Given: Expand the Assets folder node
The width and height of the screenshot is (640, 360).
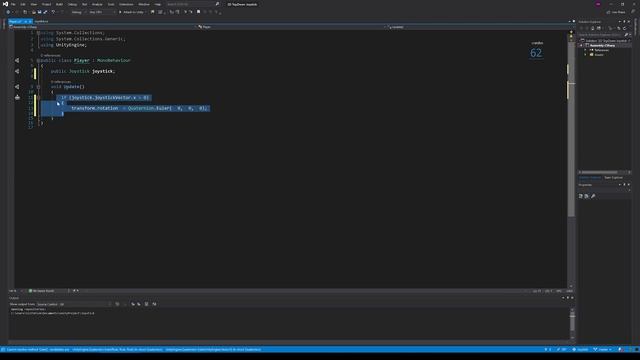Looking at the screenshot, I should (x=586, y=55).
